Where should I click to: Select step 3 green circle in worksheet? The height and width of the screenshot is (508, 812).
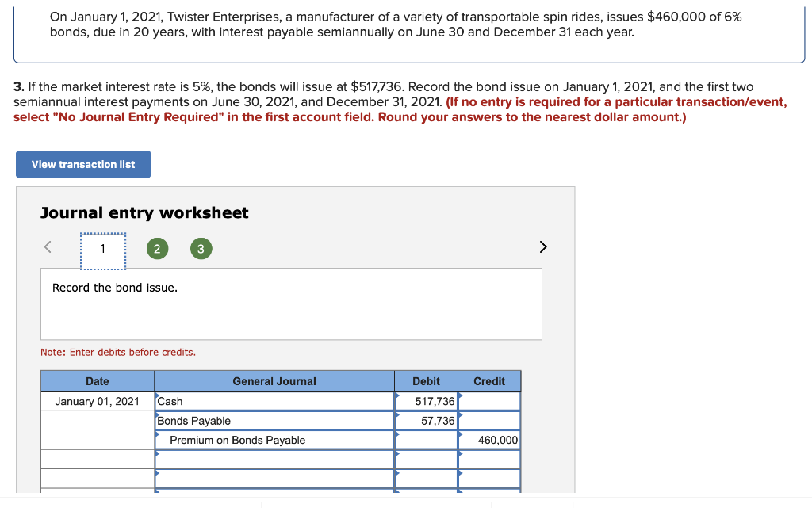pyautogui.click(x=201, y=248)
